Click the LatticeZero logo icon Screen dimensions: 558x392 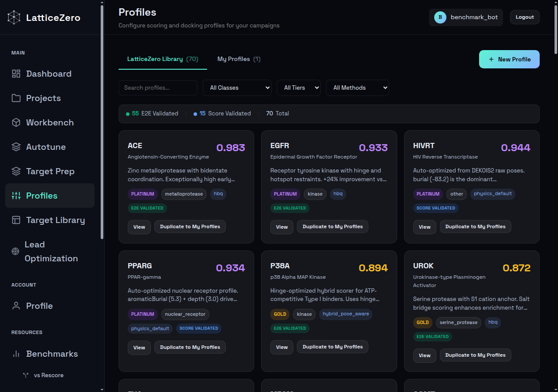(x=14, y=17)
